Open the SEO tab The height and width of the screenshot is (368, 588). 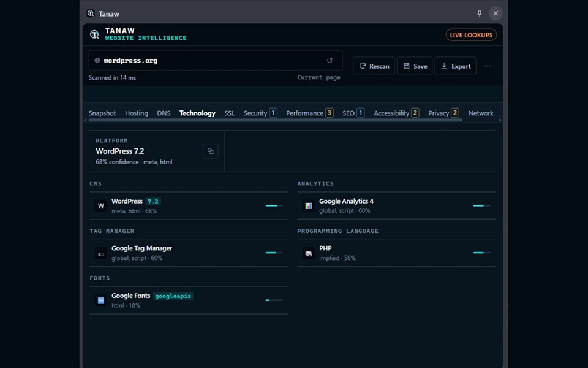(353, 113)
